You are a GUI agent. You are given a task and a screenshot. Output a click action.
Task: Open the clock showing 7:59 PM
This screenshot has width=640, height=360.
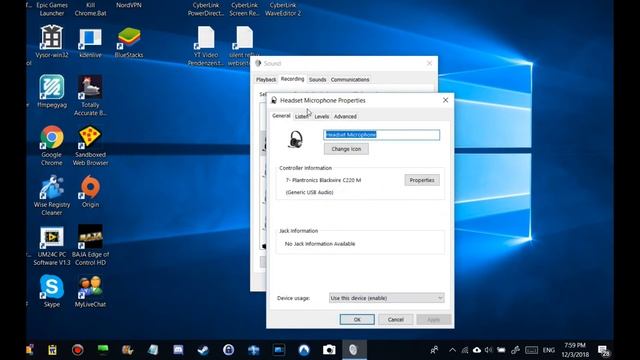tap(575, 350)
